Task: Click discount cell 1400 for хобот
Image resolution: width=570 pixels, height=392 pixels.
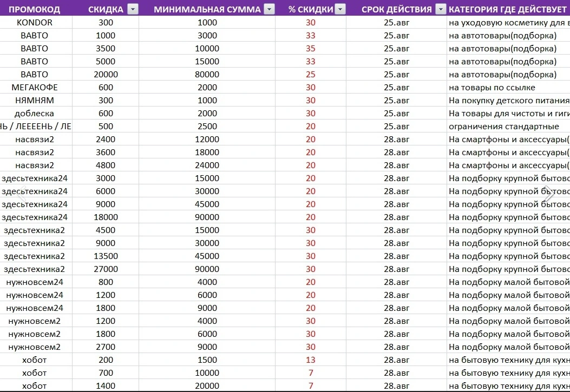Action: pos(106,386)
